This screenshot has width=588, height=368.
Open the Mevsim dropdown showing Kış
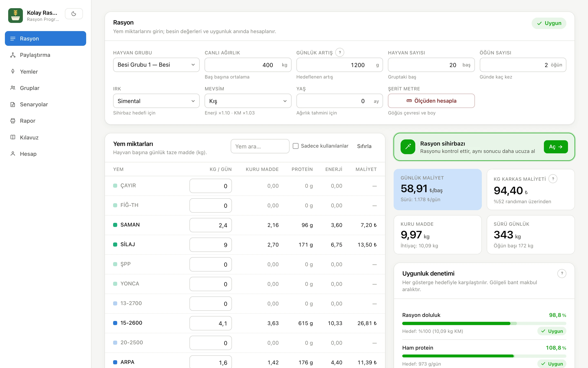click(248, 101)
